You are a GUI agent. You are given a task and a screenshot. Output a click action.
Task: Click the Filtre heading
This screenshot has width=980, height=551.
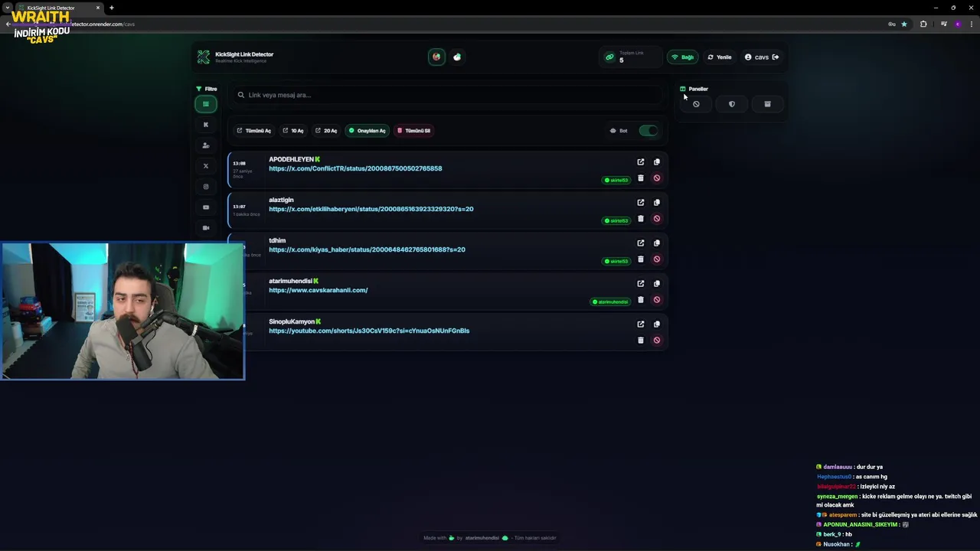tap(207, 89)
